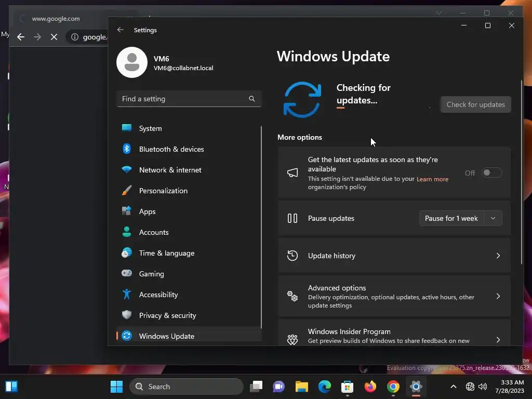Stop page loading in Chrome window
532x399 pixels.
click(x=54, y=37)
